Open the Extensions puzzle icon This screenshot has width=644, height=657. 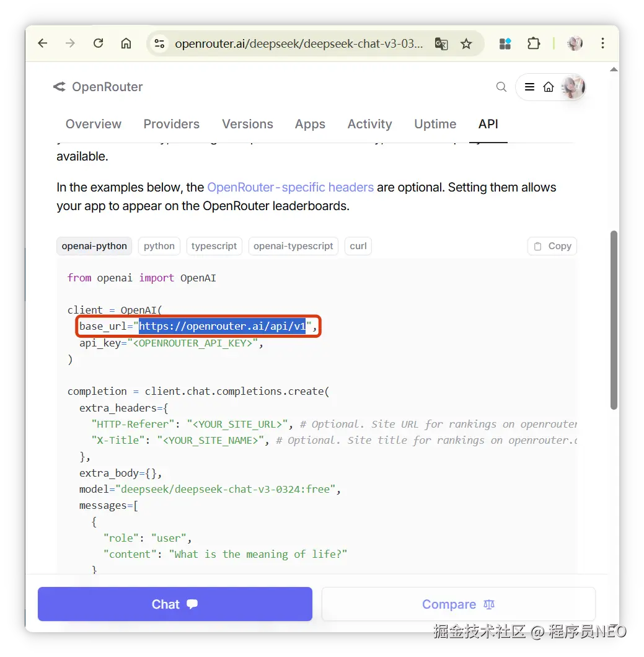point(534,43)
